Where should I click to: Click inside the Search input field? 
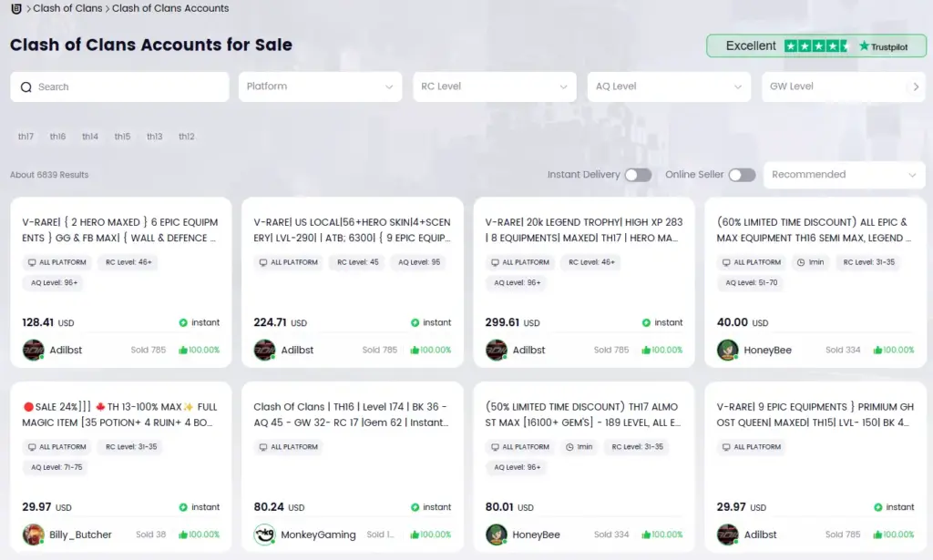pos(128,87)
